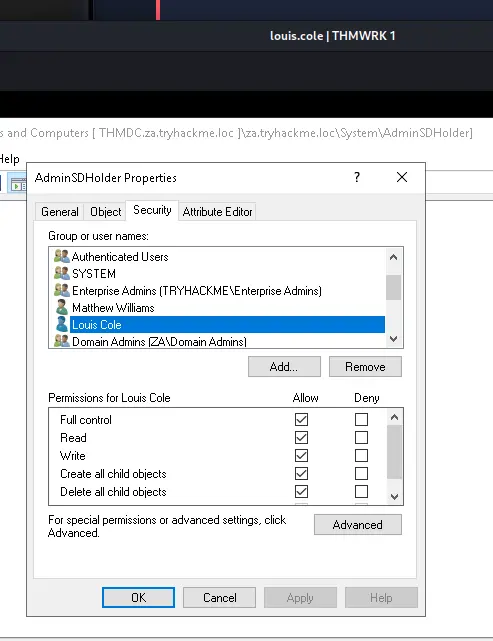Viewport: 493px width, 641px height.
Task: Click the Matthew Williams user icon
Action: (x=62, y=307)
